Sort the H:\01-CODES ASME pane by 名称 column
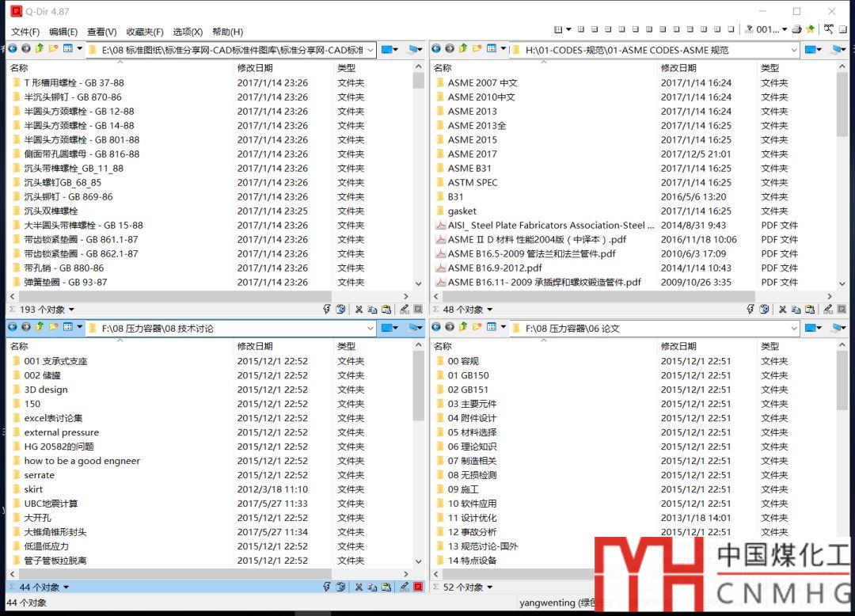855x616 pixels. tap(543, 68)
